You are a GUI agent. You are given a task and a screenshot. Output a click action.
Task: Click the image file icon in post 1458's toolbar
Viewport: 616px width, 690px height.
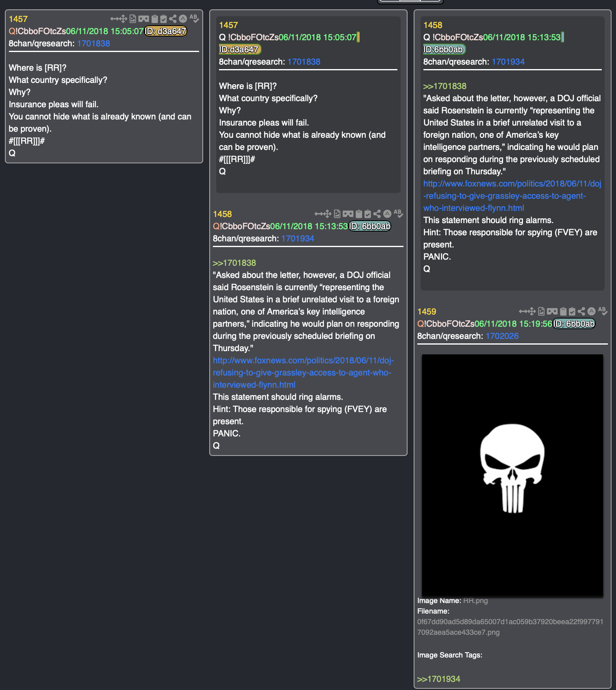337,214
